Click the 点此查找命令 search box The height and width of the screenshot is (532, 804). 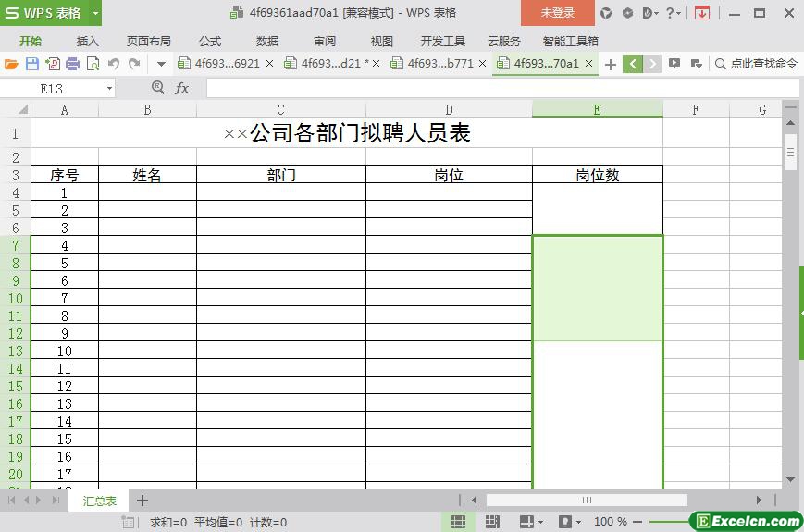click(757, 64)
